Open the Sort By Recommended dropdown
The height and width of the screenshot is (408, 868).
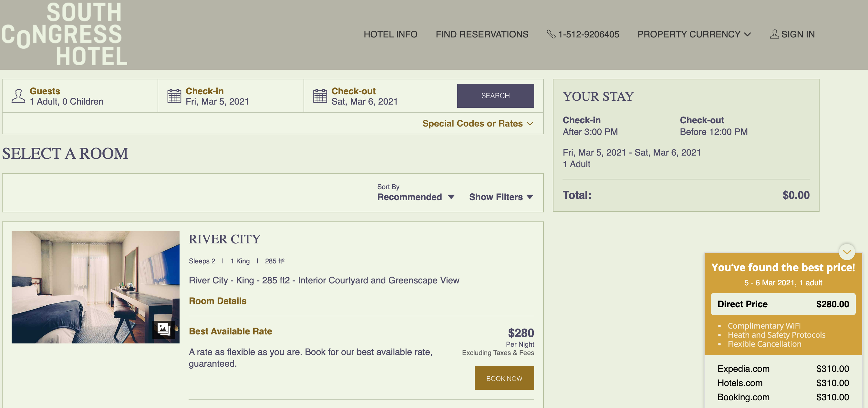pos(416,197)
